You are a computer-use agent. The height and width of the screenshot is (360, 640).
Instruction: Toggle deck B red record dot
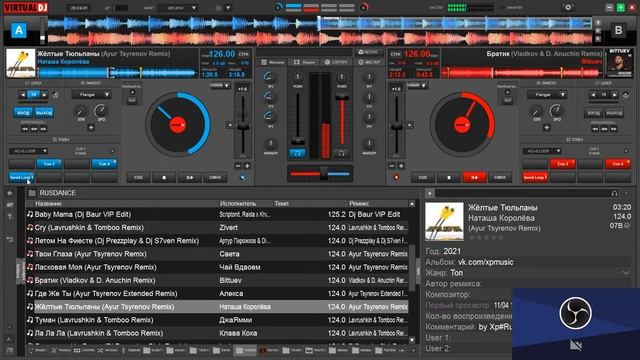click(396, 178)
